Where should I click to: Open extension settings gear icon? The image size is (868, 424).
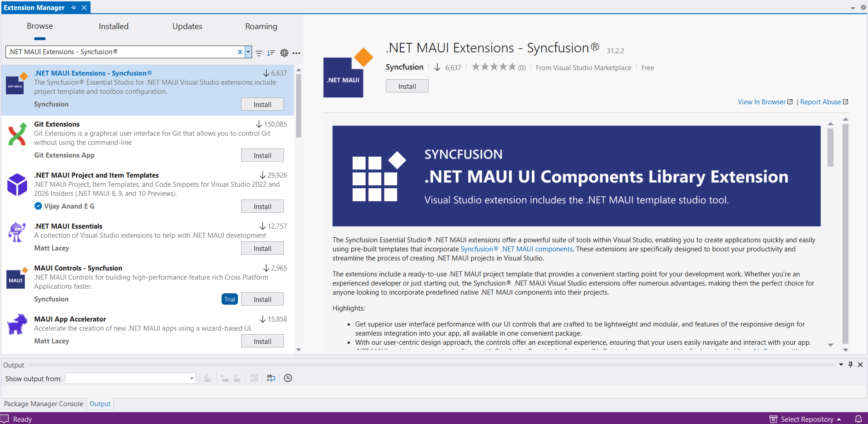click(x=284, y=53)
